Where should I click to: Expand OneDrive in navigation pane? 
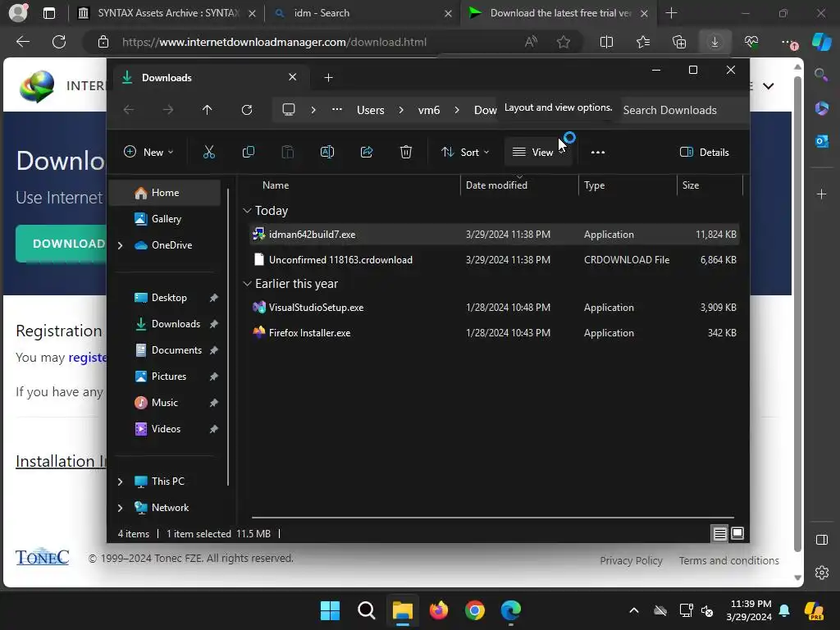click(121, 245)
